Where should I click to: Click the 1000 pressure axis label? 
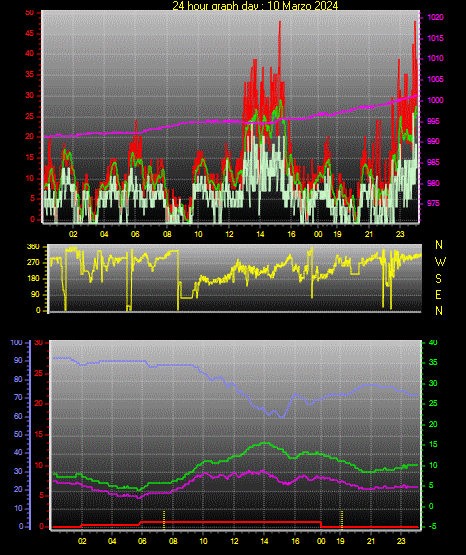[x=435, y=101]
